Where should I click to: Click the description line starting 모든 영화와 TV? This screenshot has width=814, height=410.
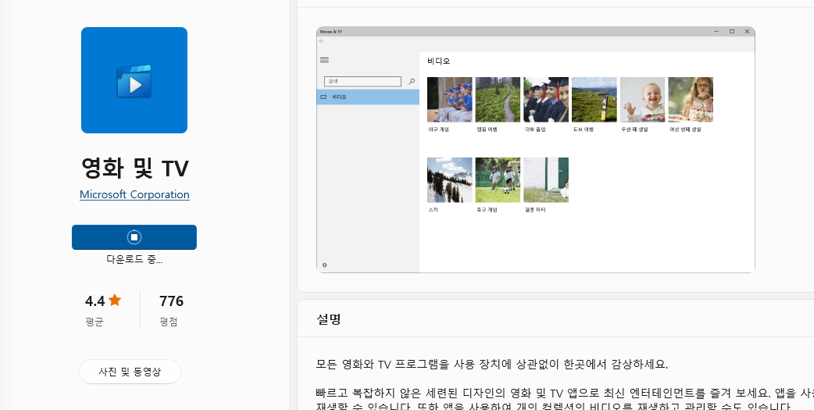click(x=492, y=364)
